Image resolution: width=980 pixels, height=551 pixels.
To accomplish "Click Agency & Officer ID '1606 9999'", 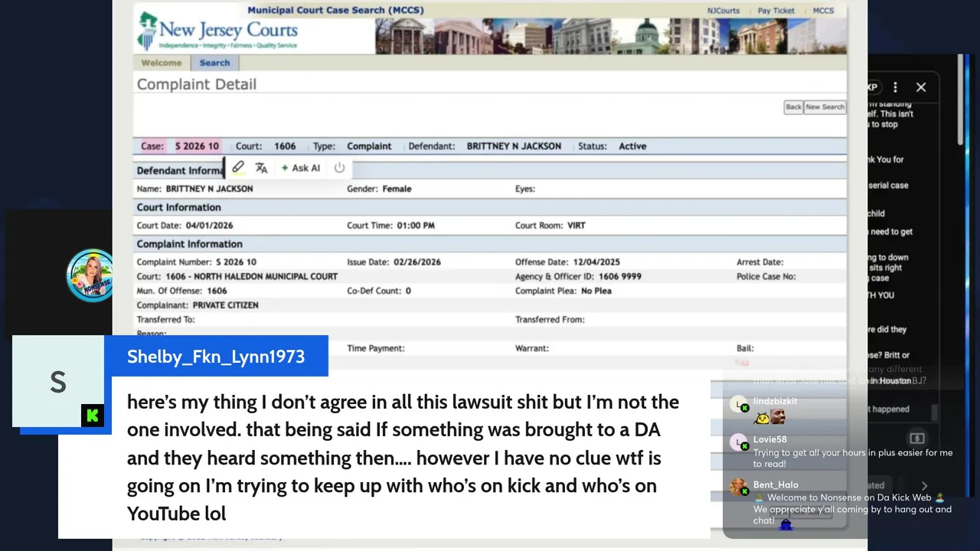I will 620,276.
